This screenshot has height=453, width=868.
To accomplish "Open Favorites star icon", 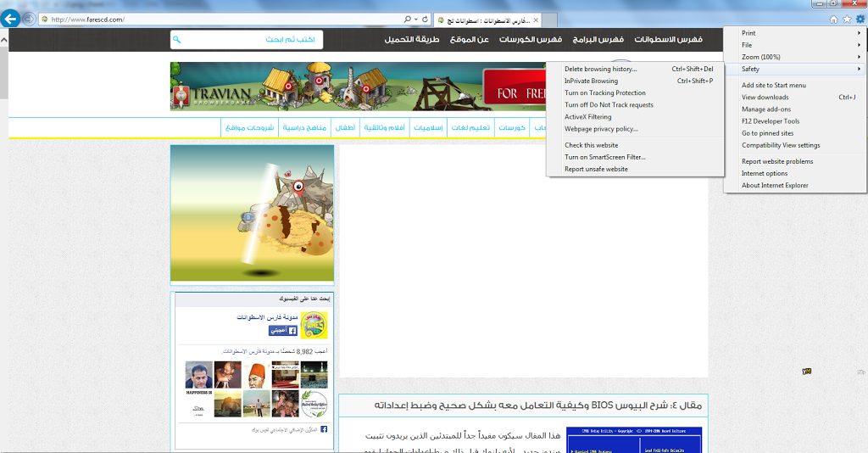I will point(847,20).
